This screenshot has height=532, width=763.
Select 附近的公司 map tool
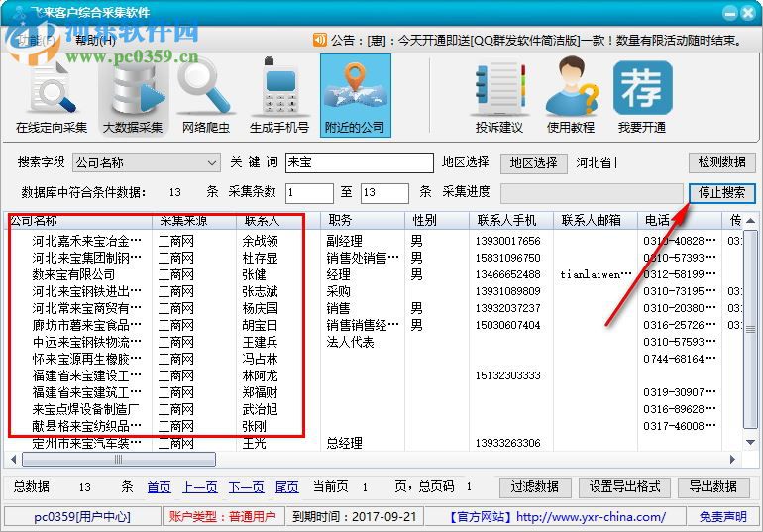tap(355, 95)
